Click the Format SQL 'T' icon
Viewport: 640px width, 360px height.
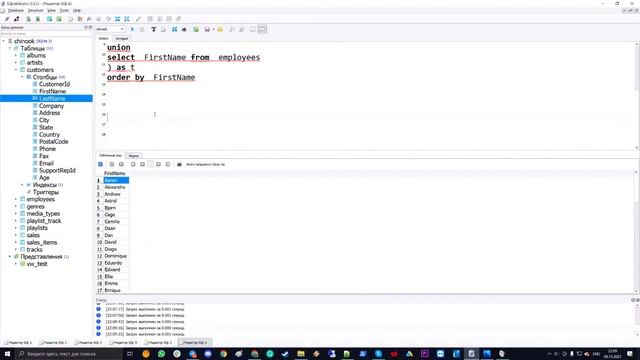[153, 29]
